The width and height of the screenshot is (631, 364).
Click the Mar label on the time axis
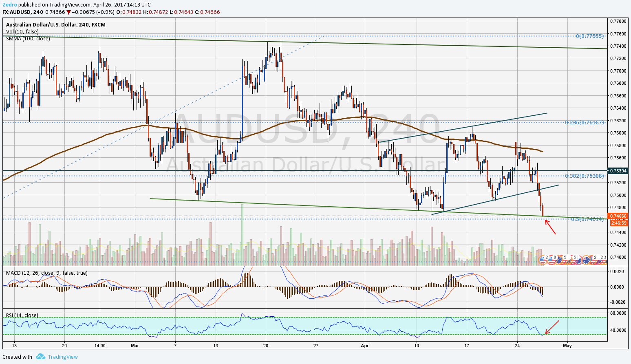click(135, 346)
